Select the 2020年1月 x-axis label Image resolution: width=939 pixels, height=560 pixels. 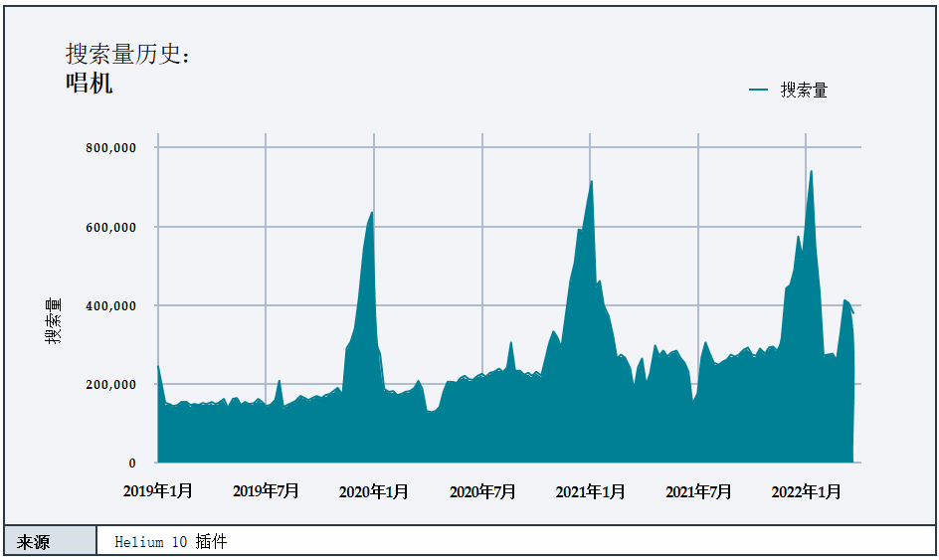(x=374, y=491)
